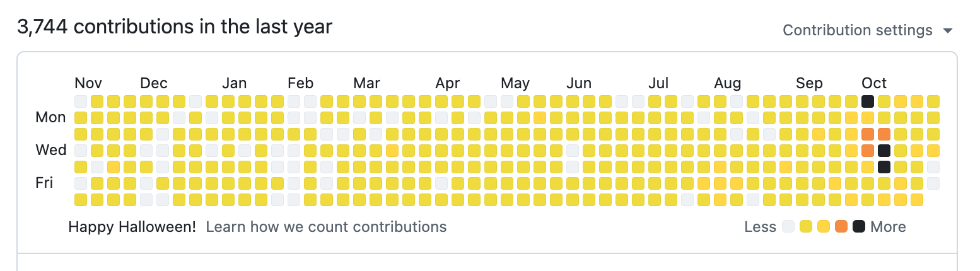Select the black contribution cell in the Sunday row
The width and height of the screenshot is (980, 271).
pyautogui.click(x=868, y=101)
